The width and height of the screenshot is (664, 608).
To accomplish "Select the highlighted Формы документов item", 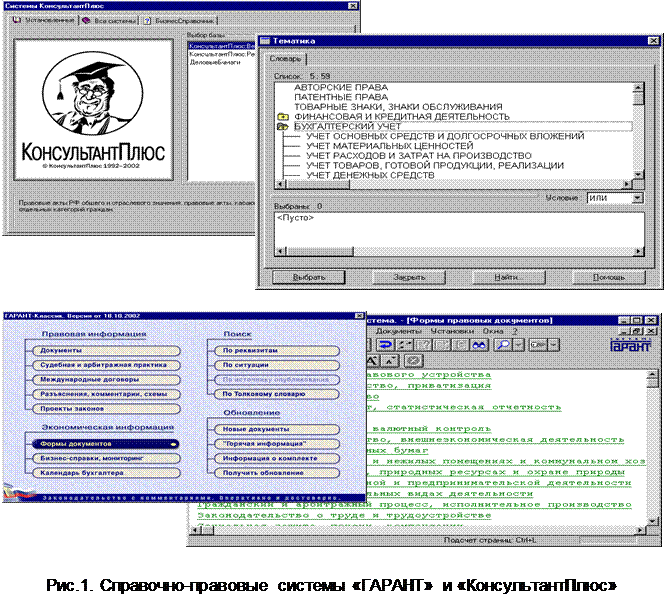I will pos(106,444).
